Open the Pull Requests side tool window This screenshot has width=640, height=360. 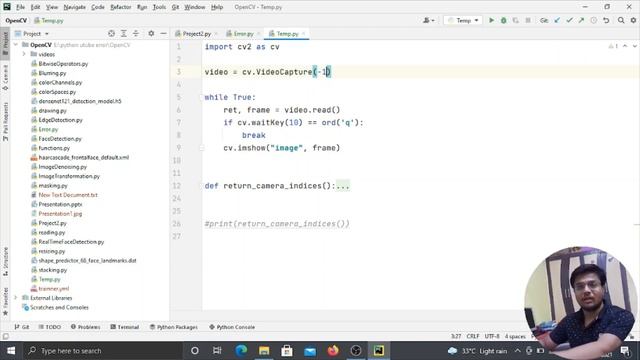5,122
